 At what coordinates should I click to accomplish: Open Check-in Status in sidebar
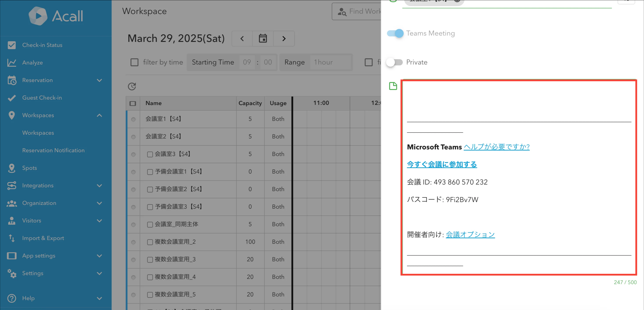(x=42, y=45)
